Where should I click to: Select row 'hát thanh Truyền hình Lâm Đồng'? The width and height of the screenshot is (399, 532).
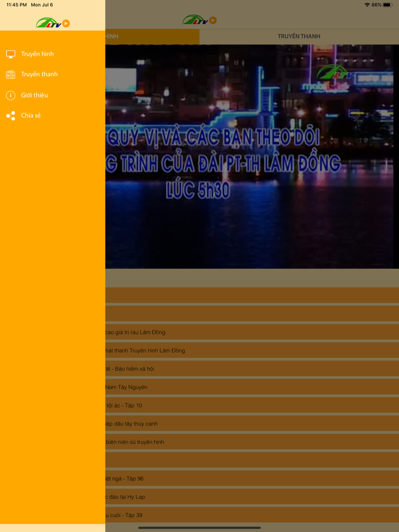[252, 350]
